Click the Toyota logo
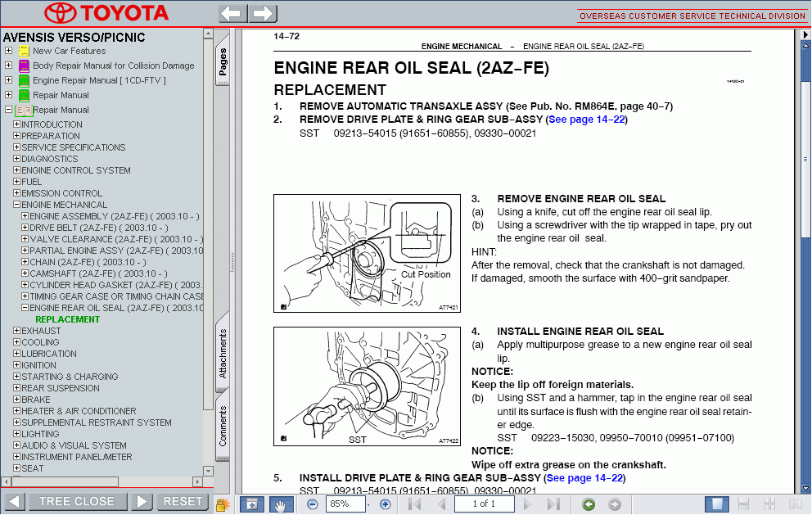 [x=106, y=13]
